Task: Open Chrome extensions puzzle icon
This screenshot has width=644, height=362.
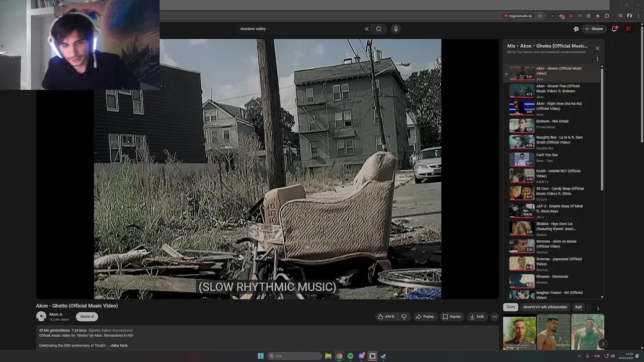Action: coord(607,16)
